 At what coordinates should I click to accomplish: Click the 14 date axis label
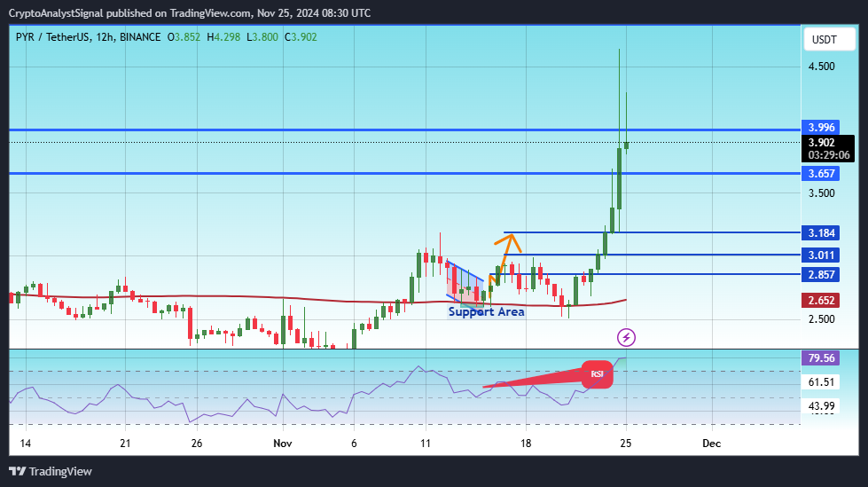(x=25, y=444)
